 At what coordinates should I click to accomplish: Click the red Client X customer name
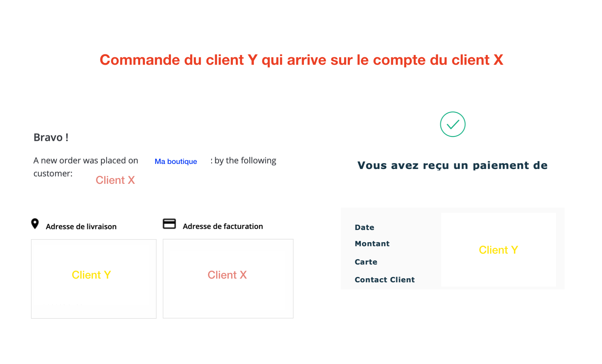115,180
